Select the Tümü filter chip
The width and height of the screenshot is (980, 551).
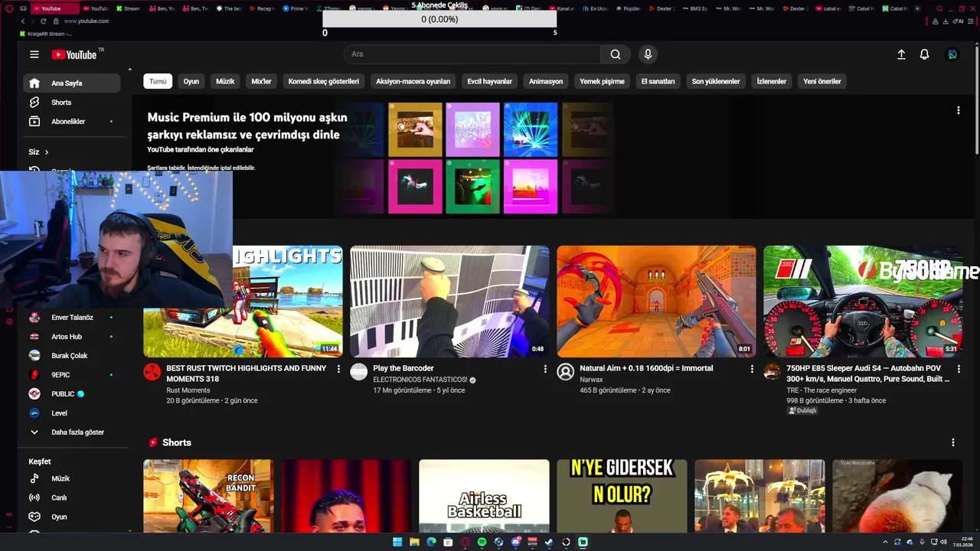[x=158, y=81]
